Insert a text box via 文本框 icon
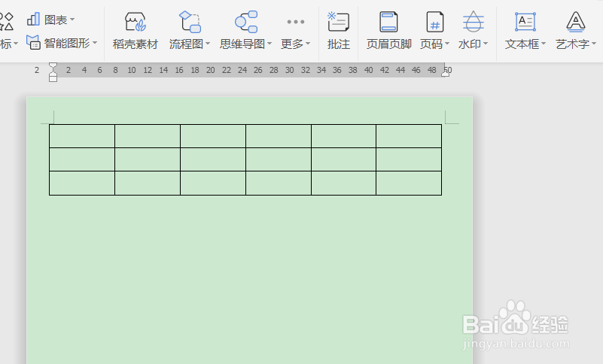 pos(525,22)
